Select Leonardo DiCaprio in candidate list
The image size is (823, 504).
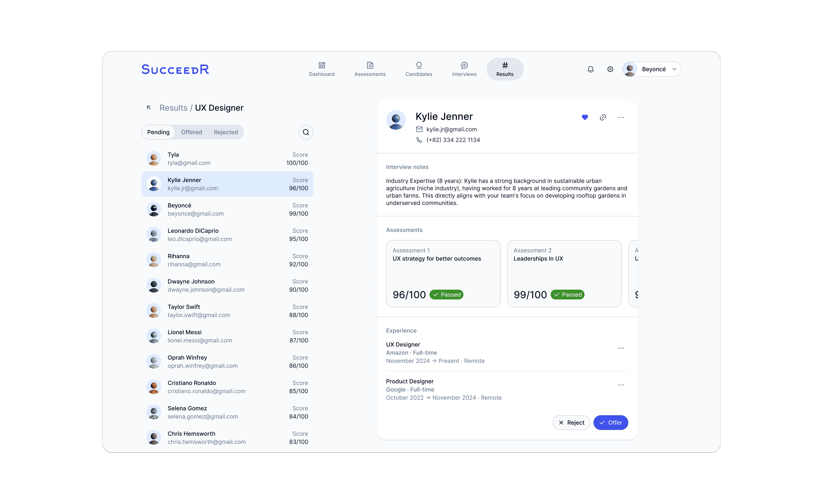click(227, 235)
